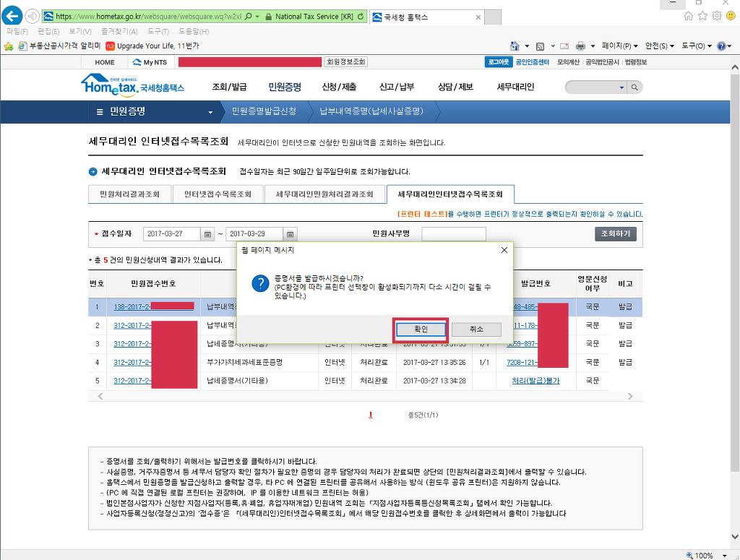Expand the home button dropdown arrow

pos(527,46)
